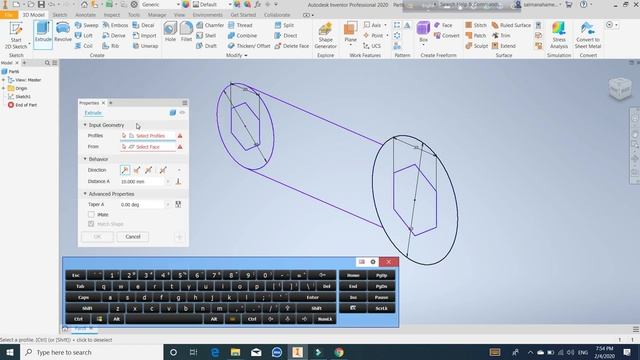Select the Split tool
640x360 pixels.
point(284,25)
